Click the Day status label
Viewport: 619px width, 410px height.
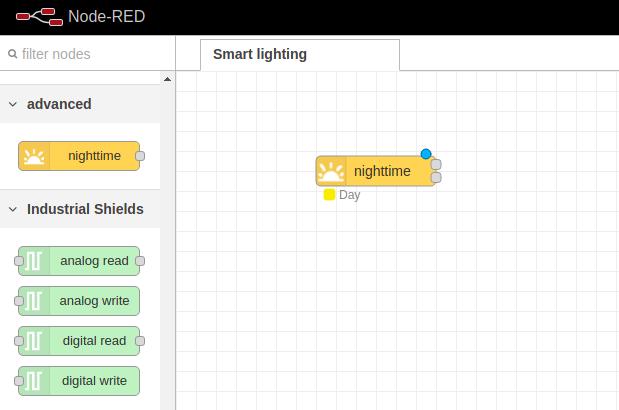[x=349, y=195]
